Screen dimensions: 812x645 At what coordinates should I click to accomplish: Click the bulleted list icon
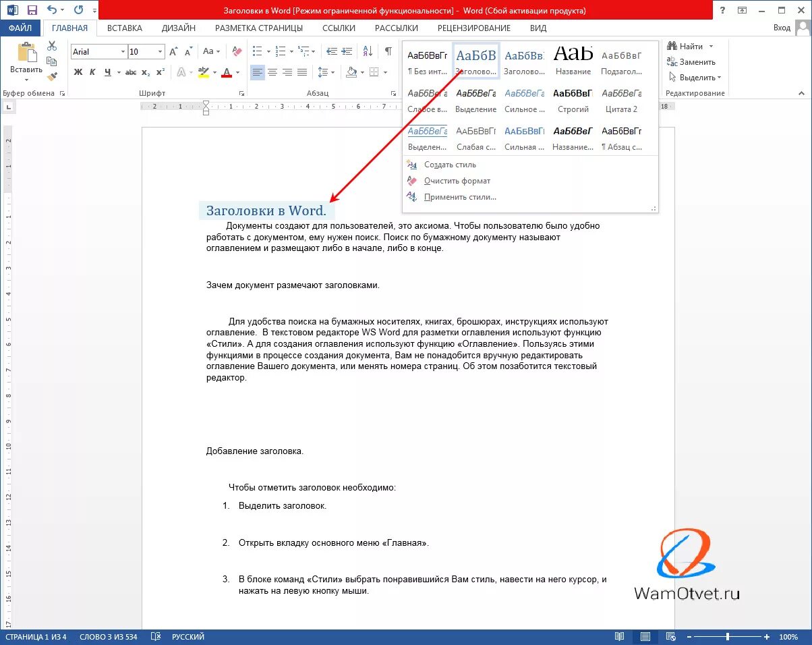(257, 52)
